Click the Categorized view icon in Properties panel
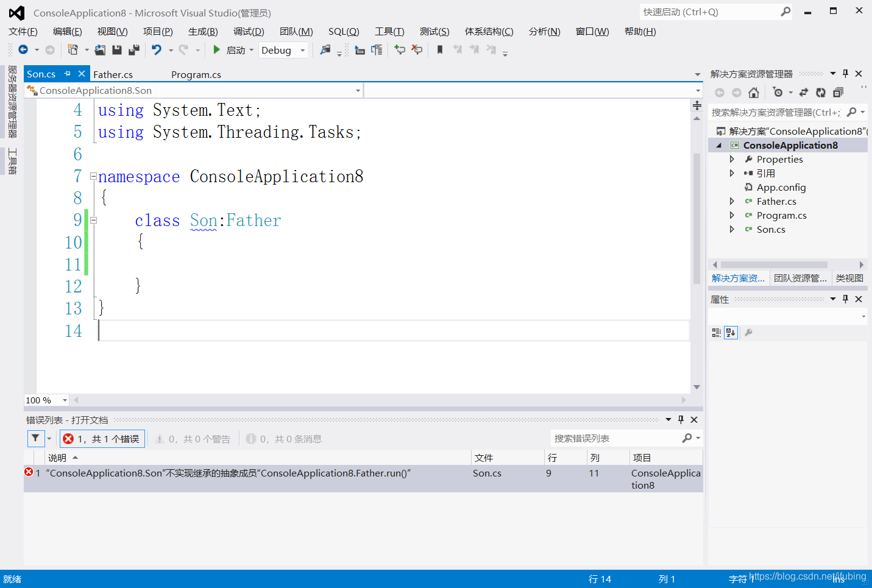The height and width of the screenshot is (588, 872). point(716,333)
